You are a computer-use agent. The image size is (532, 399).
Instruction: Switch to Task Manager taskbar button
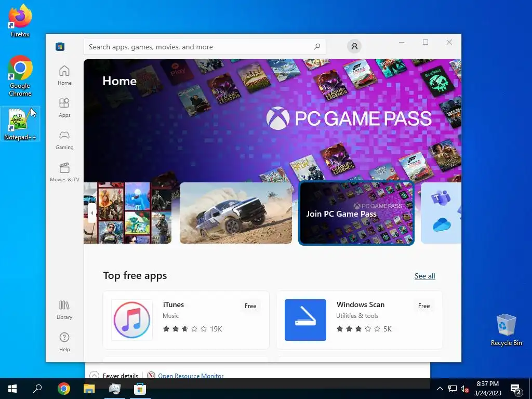115,389
